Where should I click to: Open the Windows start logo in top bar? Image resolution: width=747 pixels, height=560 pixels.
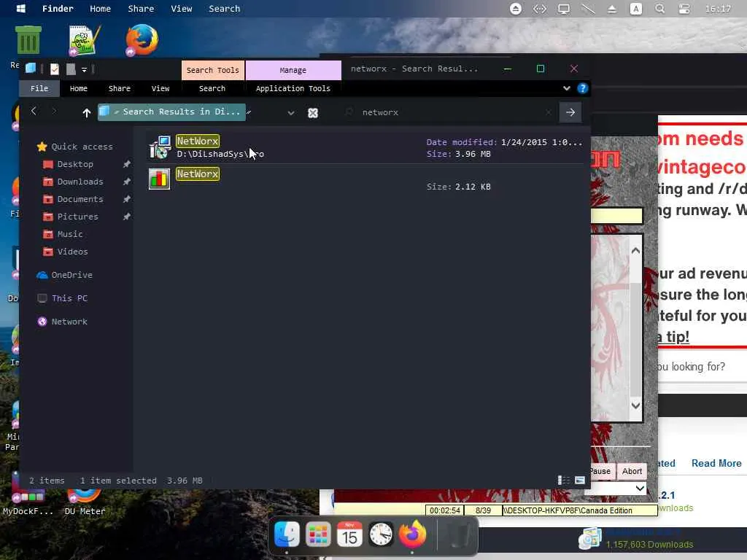click(21, 9)
